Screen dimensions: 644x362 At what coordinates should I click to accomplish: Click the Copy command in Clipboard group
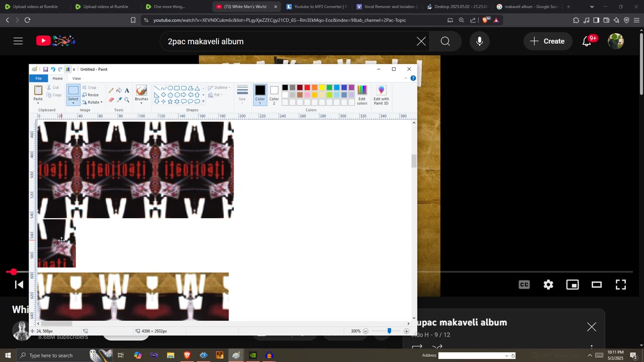point(54,95)
